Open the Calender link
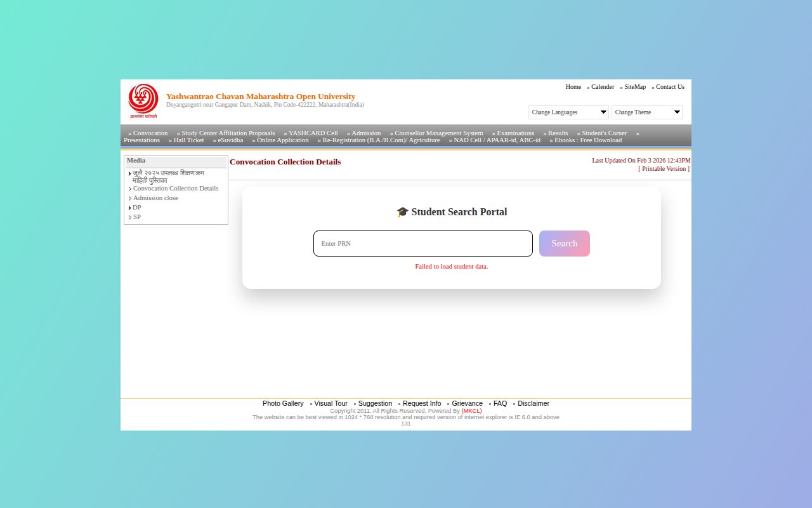Screen dimensions: 812x508 click(603, 87)
